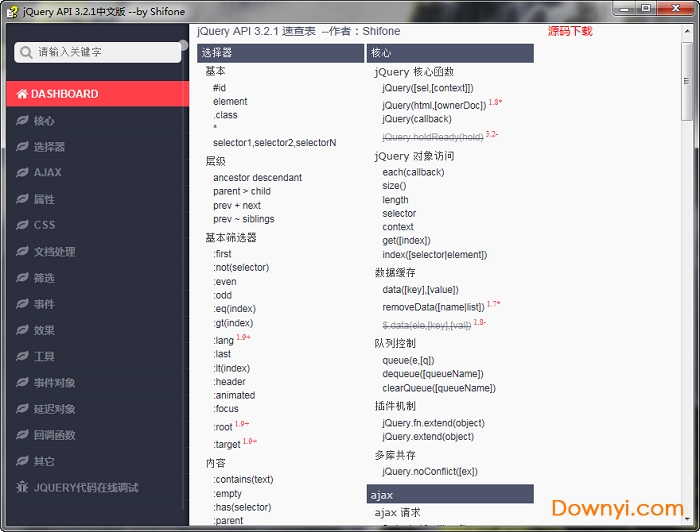Click the leaf icon beside 回调函数
Image resolution: width=700 pixels, height=532 pixels.
coord(22,435)
